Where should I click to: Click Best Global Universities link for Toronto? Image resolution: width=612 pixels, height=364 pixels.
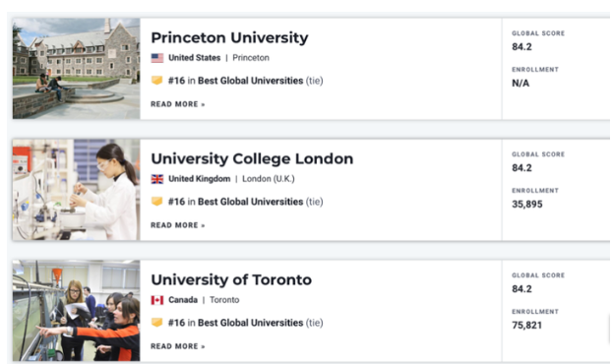250,323
